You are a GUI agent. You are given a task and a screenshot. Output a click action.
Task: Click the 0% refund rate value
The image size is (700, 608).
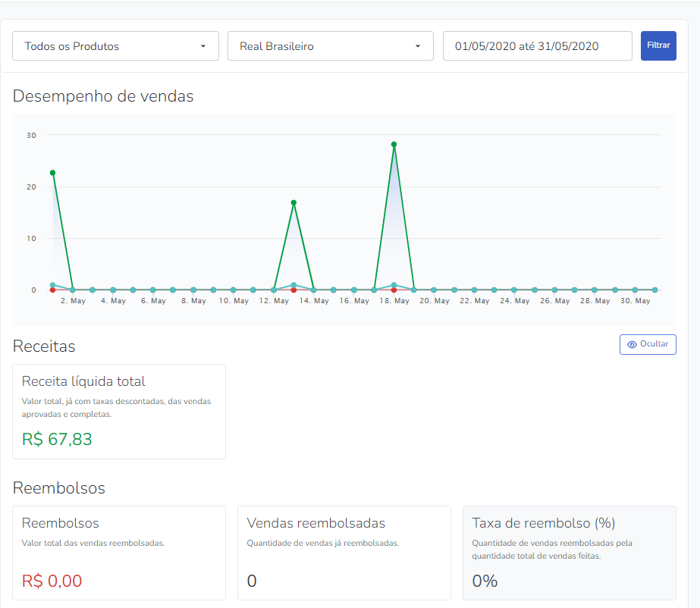(485, 581)
